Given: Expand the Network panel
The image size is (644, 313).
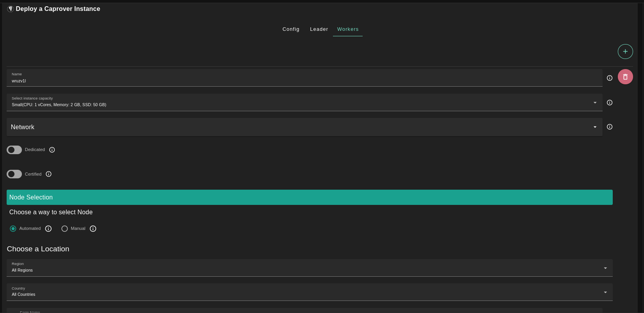Looking at the screenshot, I should tap(304, 127).
